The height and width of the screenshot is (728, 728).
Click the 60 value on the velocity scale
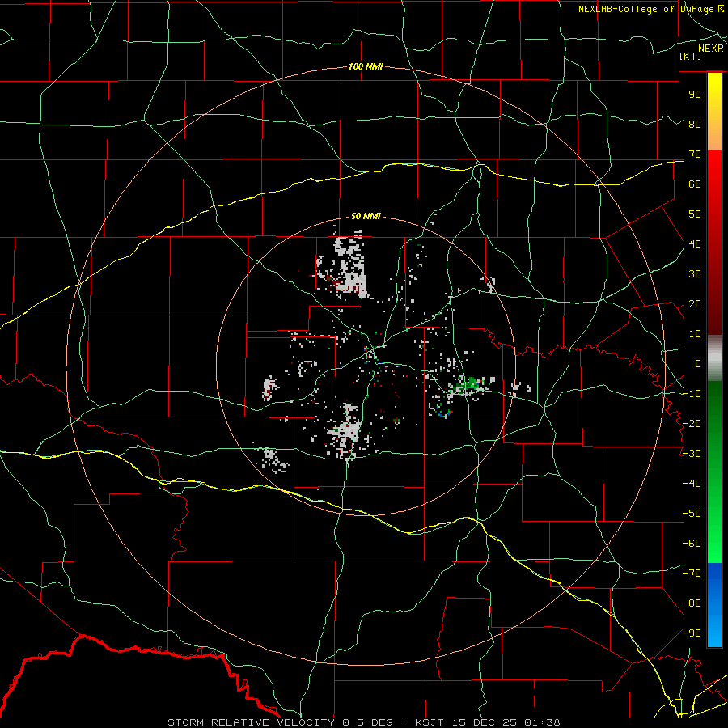[x=695, y=184]
